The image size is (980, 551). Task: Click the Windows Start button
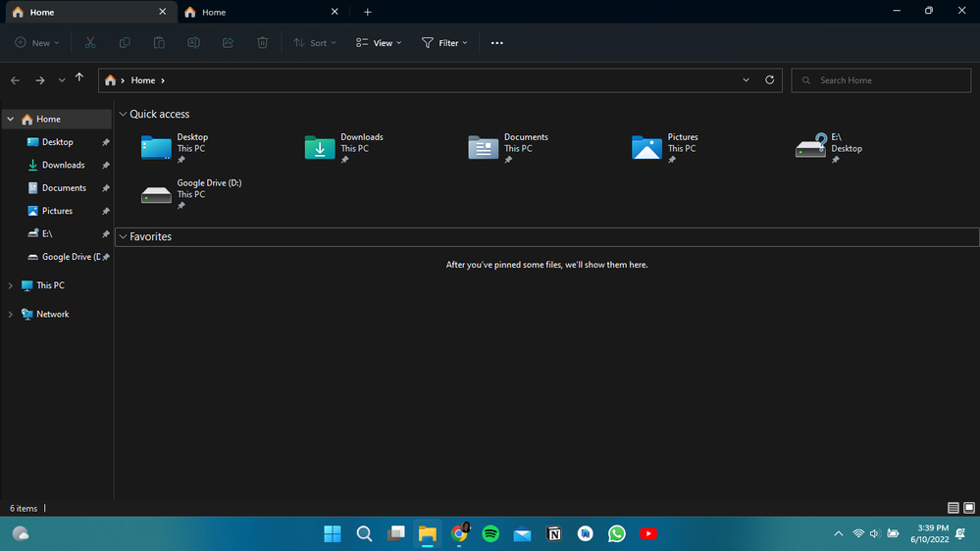coord(333,533)
